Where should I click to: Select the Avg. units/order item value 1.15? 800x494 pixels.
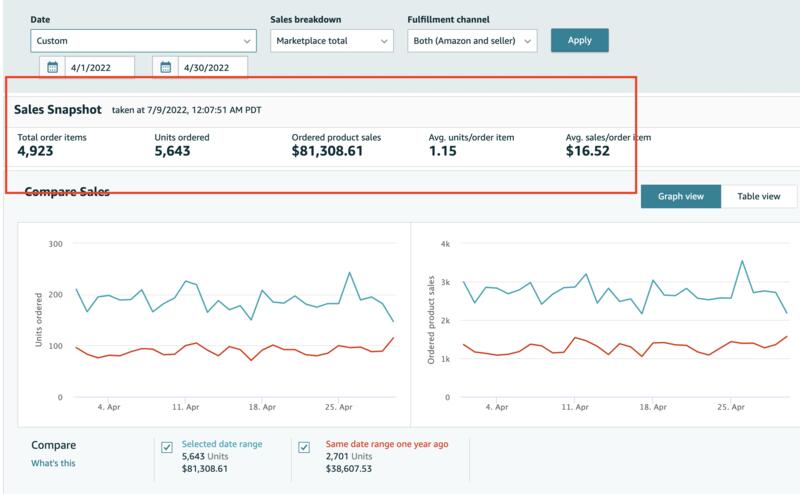pyautogui.click(x=442, y=151)
